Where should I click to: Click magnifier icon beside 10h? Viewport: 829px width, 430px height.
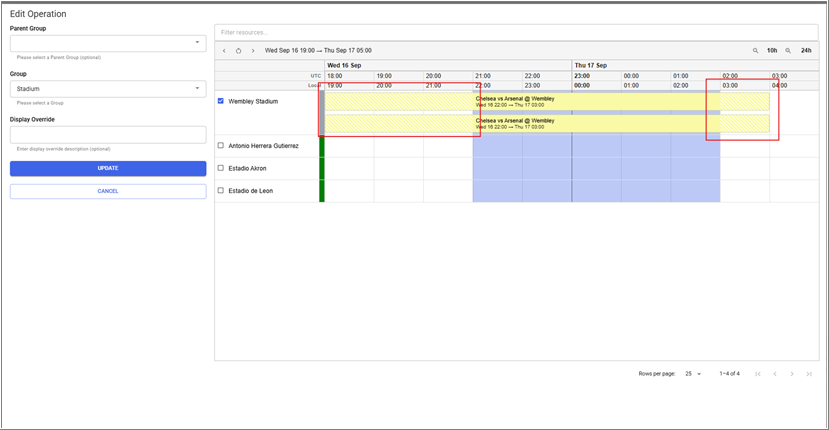point(756,51)
